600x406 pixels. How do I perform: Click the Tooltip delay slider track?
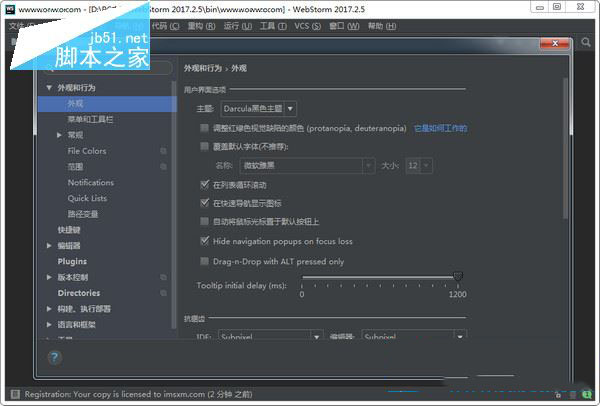tap(377, 276)
